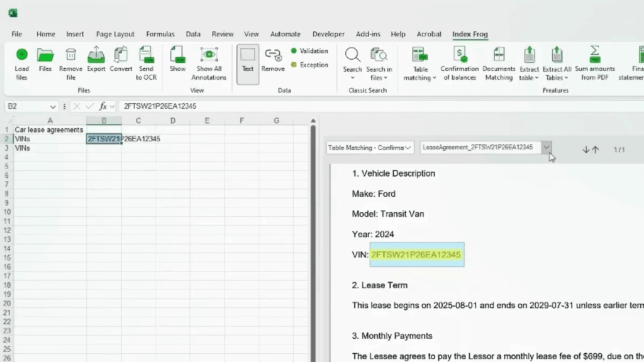Open Table matching dropdown
The width and height of the screenshot is (644, 362).
point(434,78)
